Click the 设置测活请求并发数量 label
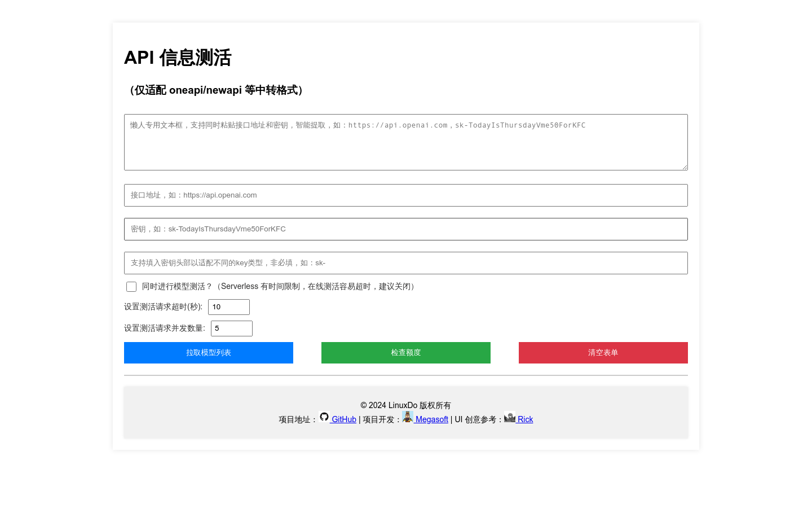Image resolution: width=812 pixels, height=508 pixels. coord(165,329)
